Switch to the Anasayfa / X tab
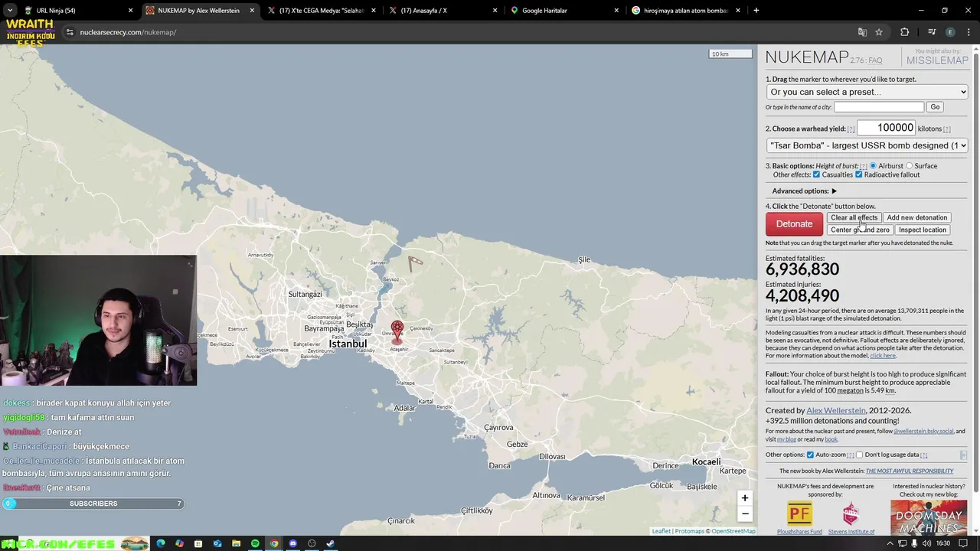The height and width of the screenshot is (551, 980). pyautogui.click(x=443, y=11)
